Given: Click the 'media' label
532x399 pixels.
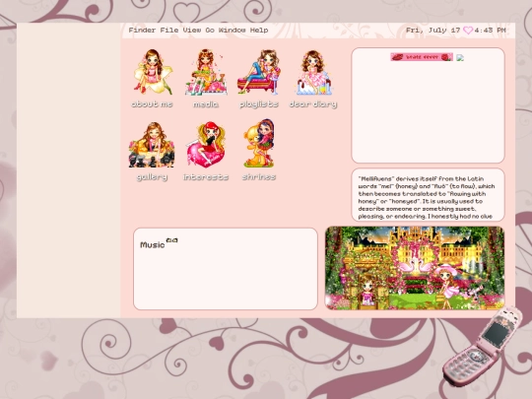Looking at the screenshot, I should pos(206,104).
